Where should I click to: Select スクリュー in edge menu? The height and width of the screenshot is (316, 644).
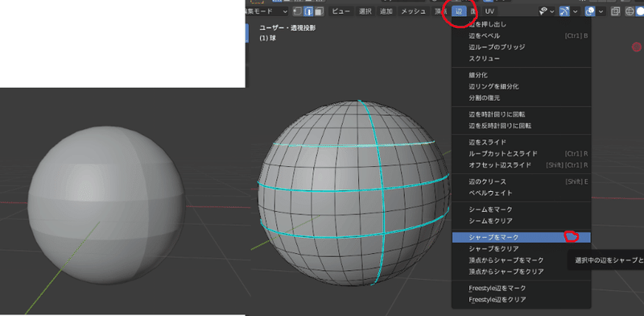click(521, 58)
